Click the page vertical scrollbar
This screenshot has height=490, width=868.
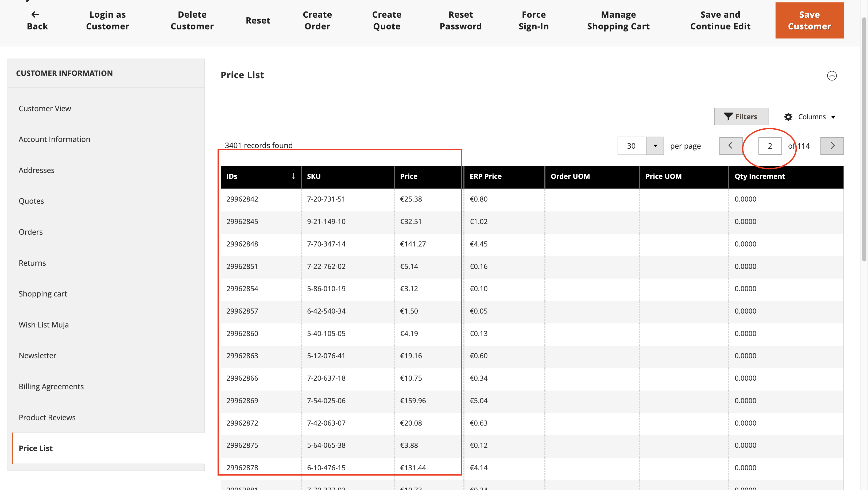pos(864,140)
